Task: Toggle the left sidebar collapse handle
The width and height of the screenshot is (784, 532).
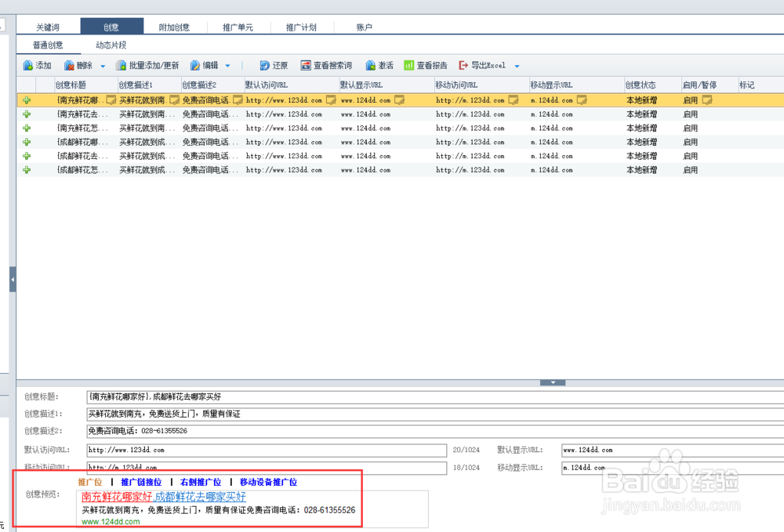Action: [x=13, y=279]
